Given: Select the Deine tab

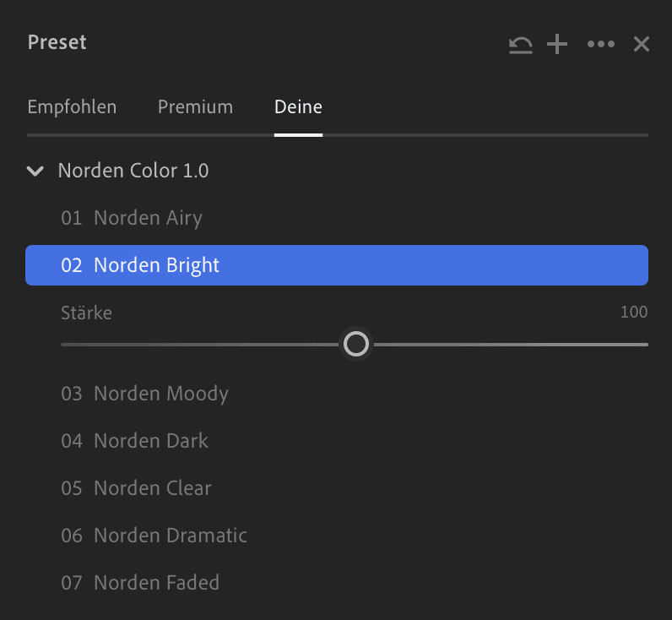Looking at the screenshot, I should point(298,106).
